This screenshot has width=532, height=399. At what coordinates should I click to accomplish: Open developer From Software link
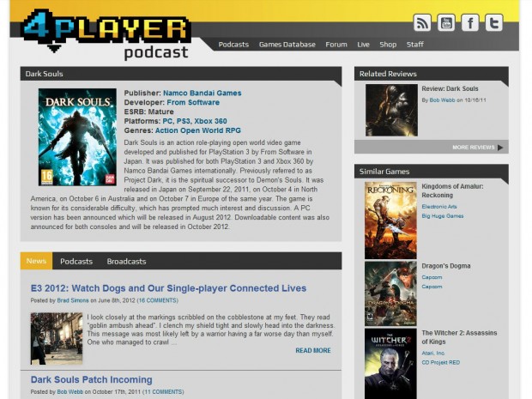pos(193,102)
